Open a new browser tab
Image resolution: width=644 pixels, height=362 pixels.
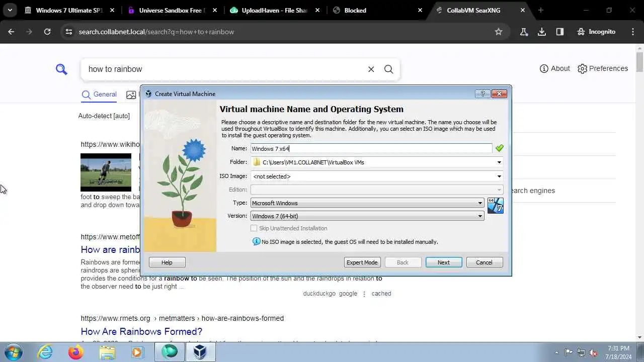click(541, 10)
